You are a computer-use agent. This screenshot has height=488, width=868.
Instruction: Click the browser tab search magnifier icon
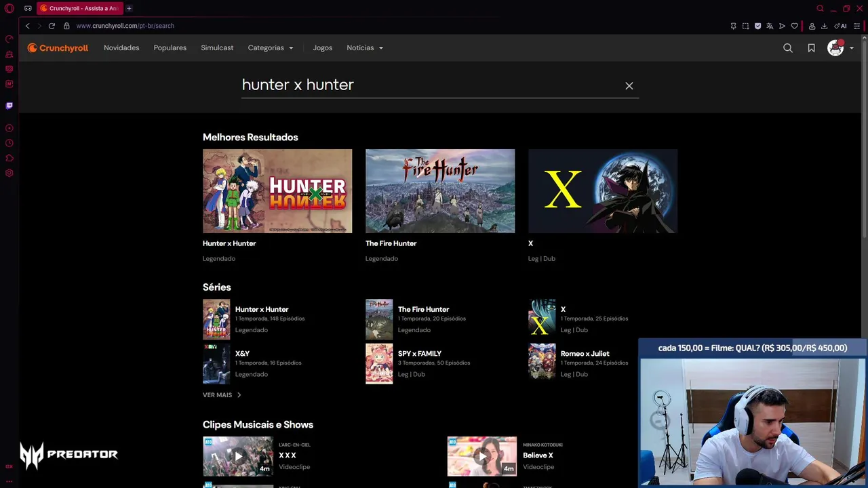pos(820,8)
